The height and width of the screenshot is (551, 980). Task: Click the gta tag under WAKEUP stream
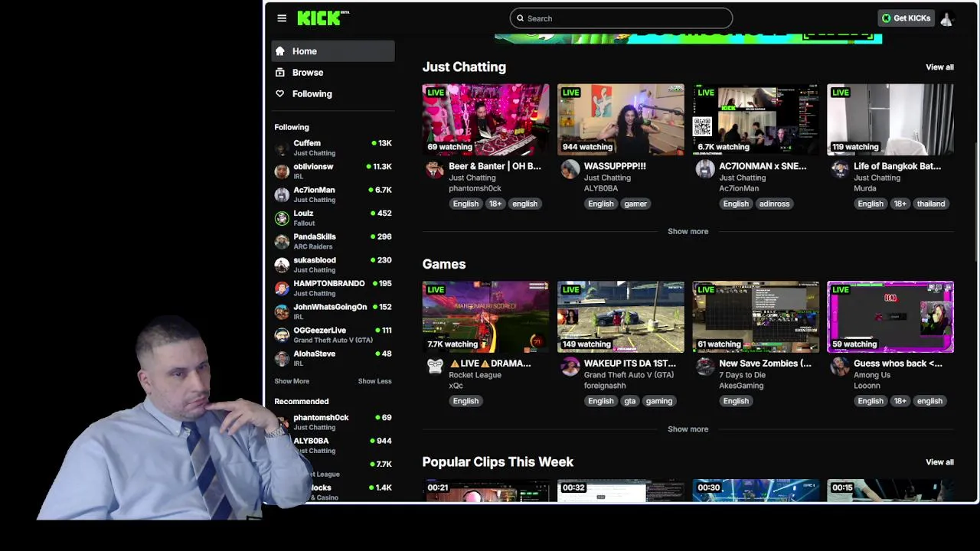[629, 401]
